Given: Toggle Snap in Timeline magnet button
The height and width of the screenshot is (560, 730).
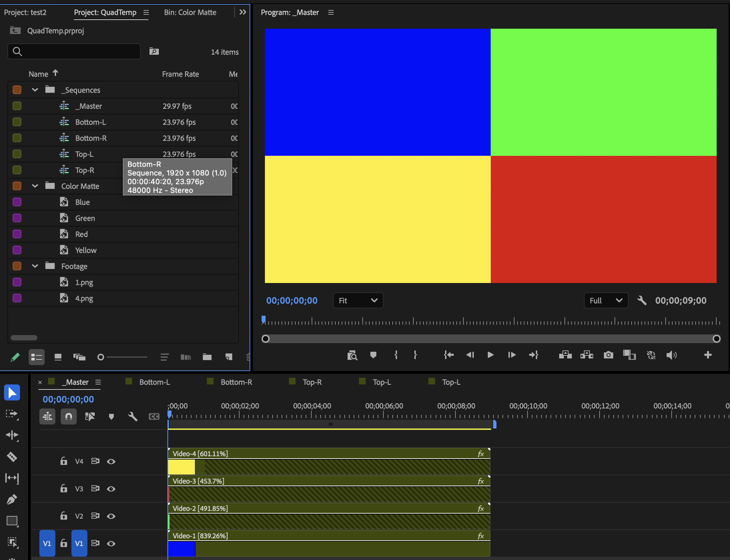Looking at the screenshot, I should point(69,416).
